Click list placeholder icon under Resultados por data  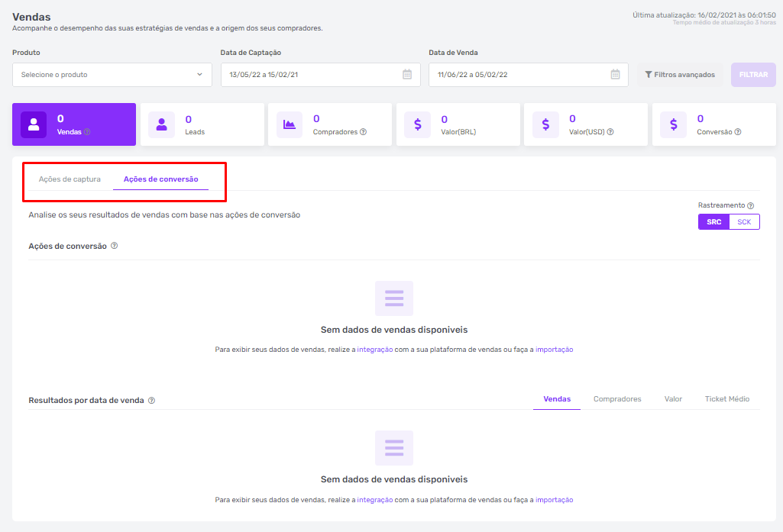click(394, 448)
